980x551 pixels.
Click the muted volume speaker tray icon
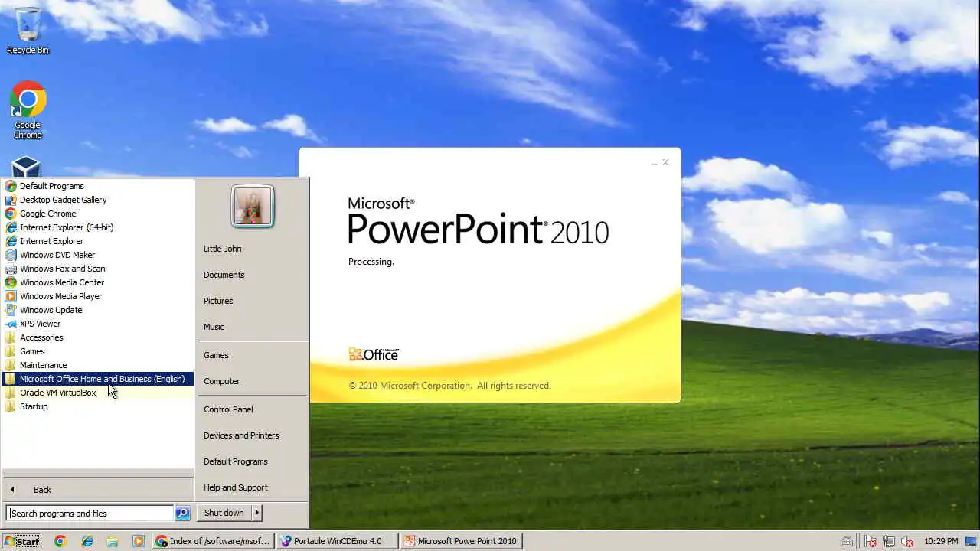[908, 541]
